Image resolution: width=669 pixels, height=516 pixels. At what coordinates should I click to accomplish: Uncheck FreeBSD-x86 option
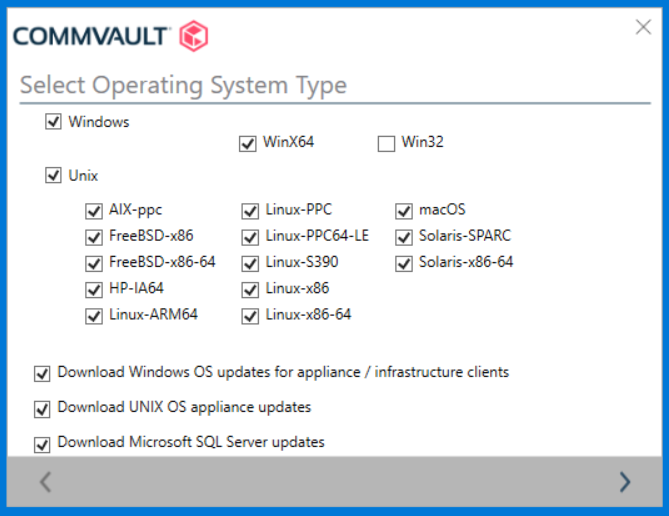[x=94, y=237]
